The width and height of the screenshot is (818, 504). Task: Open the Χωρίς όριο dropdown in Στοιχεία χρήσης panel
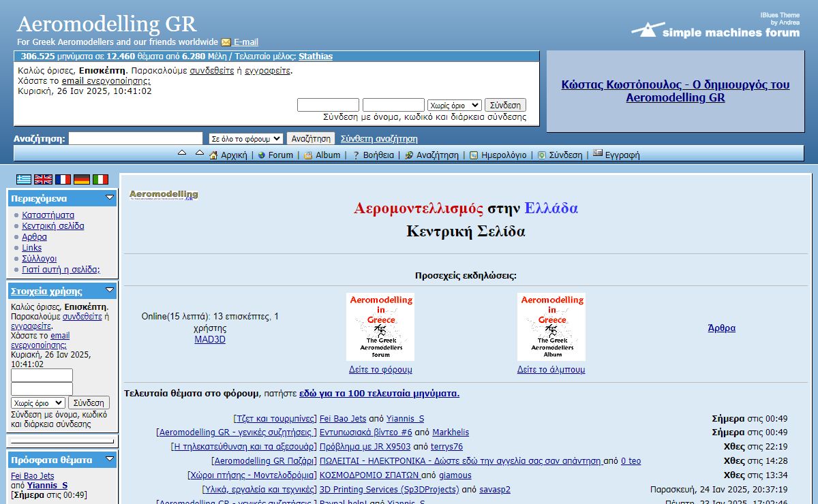click(x=38, y=403)
